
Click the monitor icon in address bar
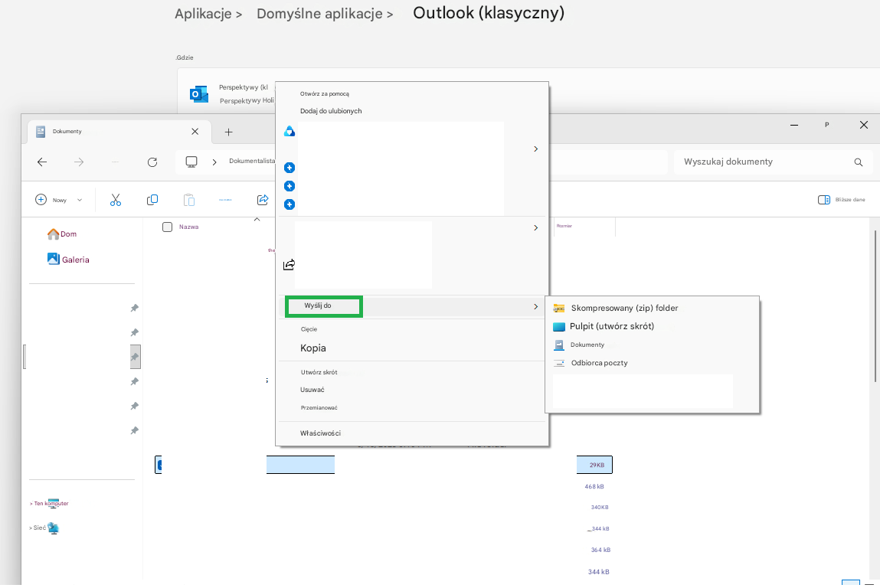(x=191, y=162)
